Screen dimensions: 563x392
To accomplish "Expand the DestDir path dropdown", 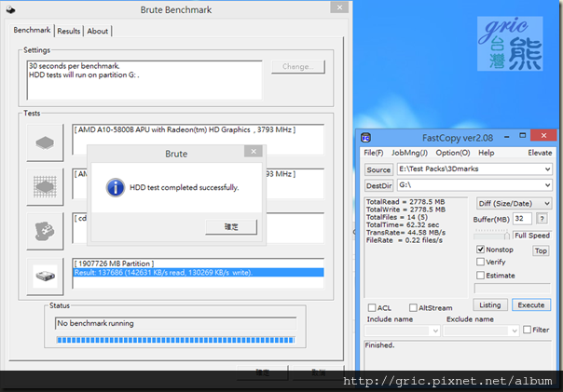I will pyautogui.click(x=547, y=185).
